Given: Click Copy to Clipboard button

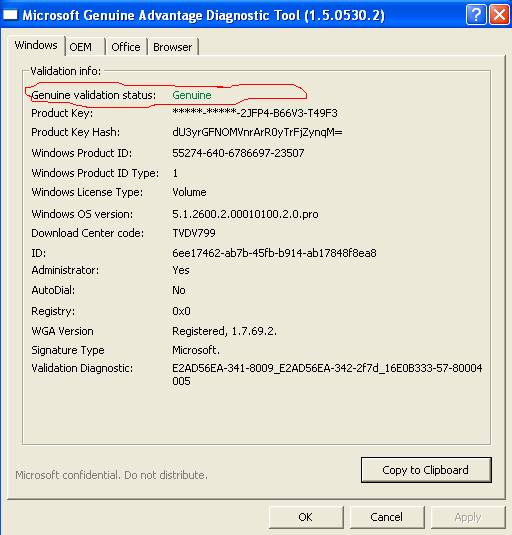Looking at the screenshot, I should (426, 470).
